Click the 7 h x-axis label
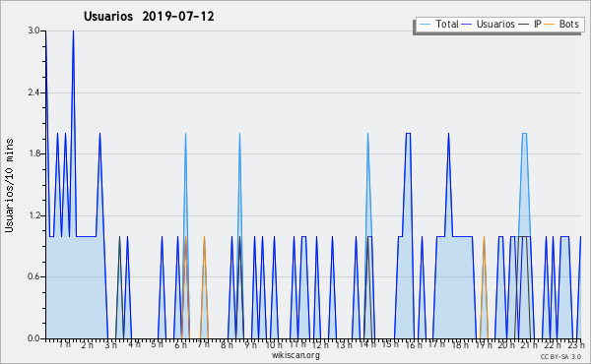This screenshot has width=591, height=364. (x=204, y=344)
